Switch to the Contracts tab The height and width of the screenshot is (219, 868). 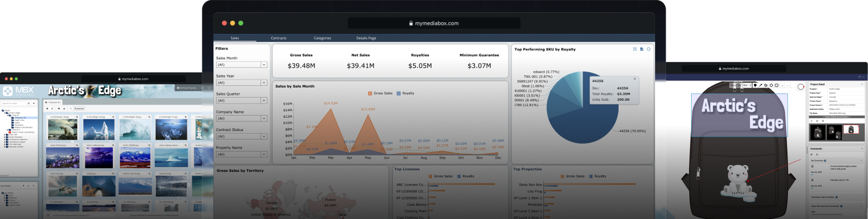tap(279, 38)
